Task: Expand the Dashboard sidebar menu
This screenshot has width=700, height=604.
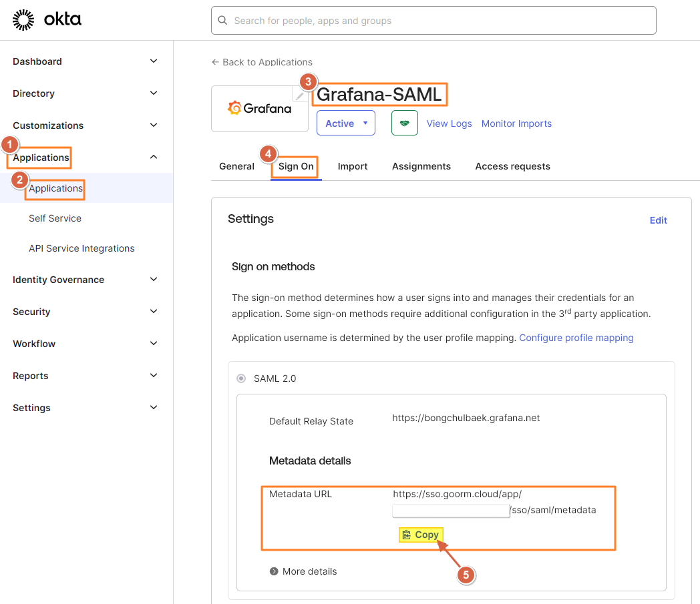Action: point(153,61)
